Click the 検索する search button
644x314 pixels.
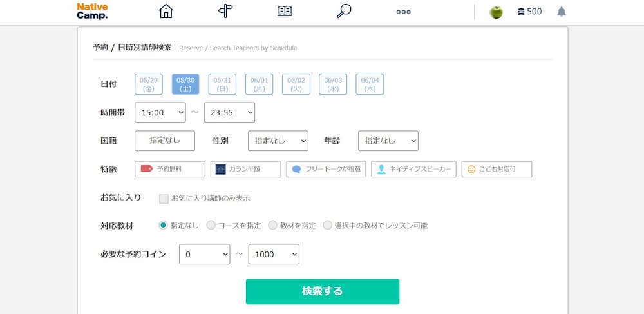coord(323,291)
